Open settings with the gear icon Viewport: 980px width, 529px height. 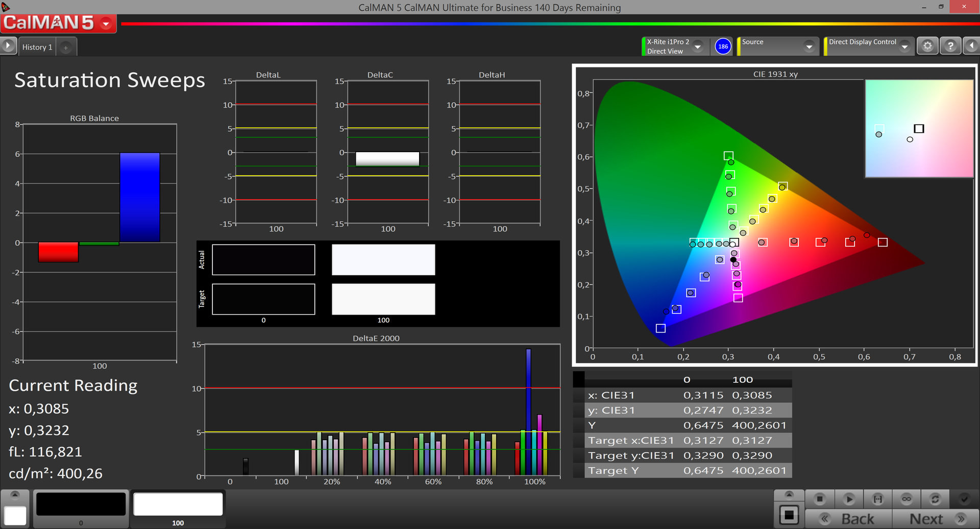(x=927, y=46)
